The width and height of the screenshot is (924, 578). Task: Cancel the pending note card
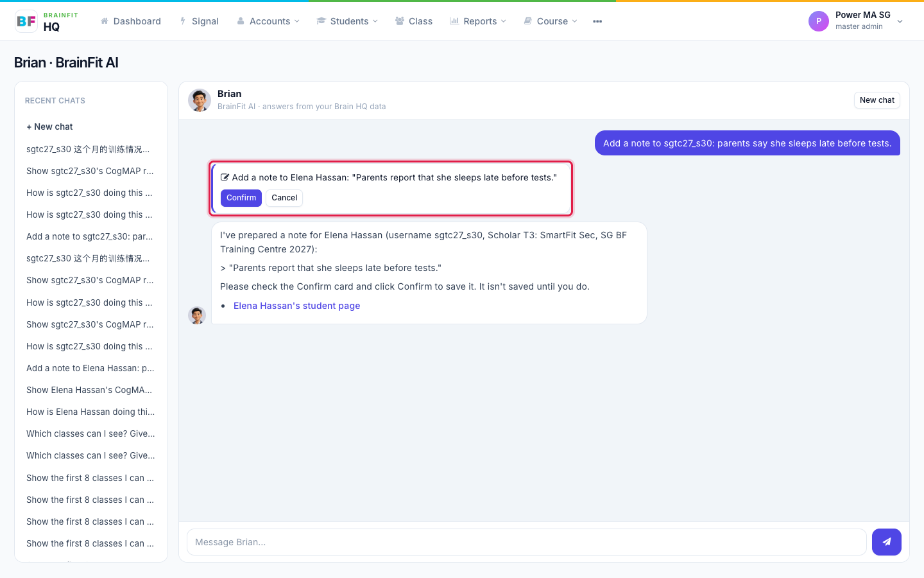pyautogui.click(x=284, y=198)
